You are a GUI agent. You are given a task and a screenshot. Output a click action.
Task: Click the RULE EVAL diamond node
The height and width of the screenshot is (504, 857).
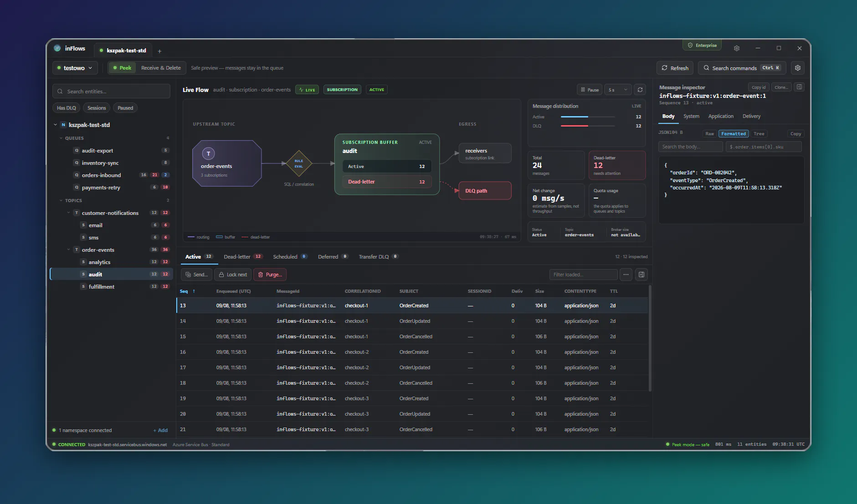[x=298, y=163]
